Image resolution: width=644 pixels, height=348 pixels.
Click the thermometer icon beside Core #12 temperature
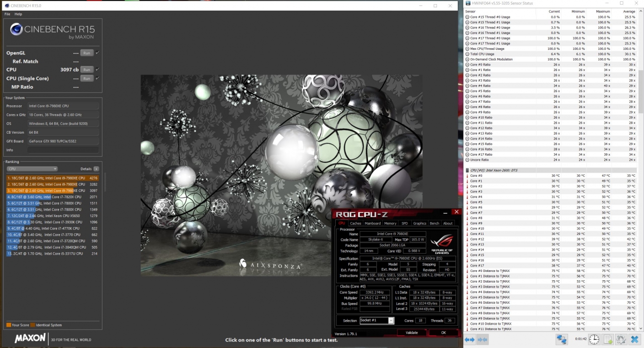(467, 239)
